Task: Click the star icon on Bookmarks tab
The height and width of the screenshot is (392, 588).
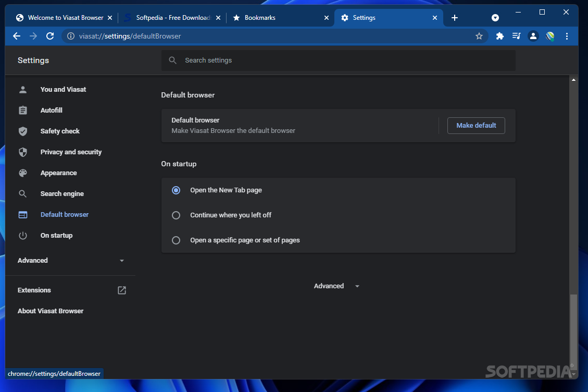Action: tap(236, 18)
